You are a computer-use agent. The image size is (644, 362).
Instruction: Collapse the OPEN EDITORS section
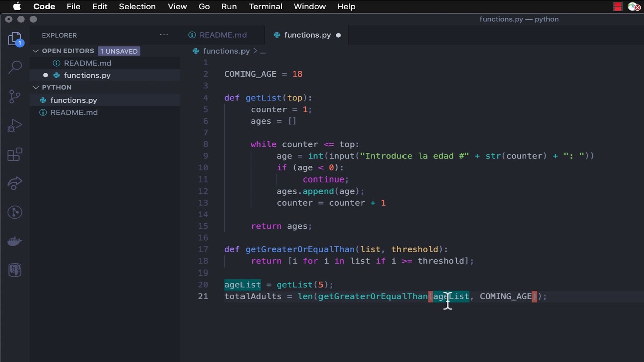tap(36, 51)
